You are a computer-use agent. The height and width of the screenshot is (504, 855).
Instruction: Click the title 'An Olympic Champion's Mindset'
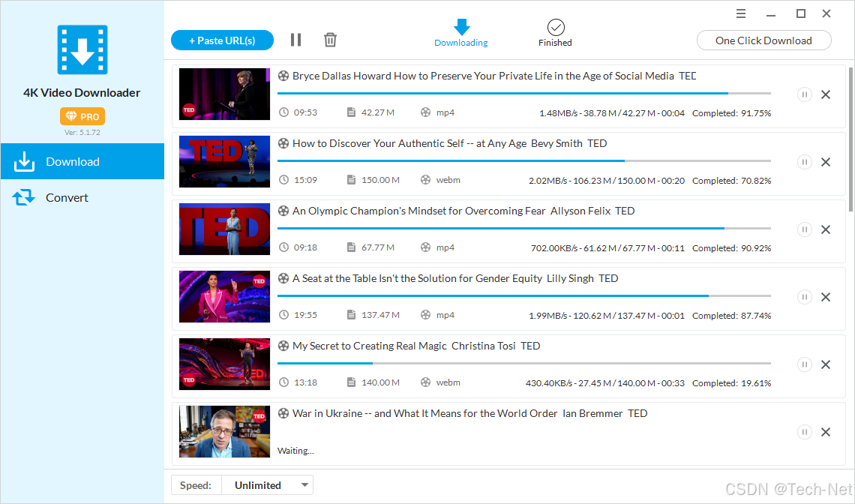click(463, 211)
